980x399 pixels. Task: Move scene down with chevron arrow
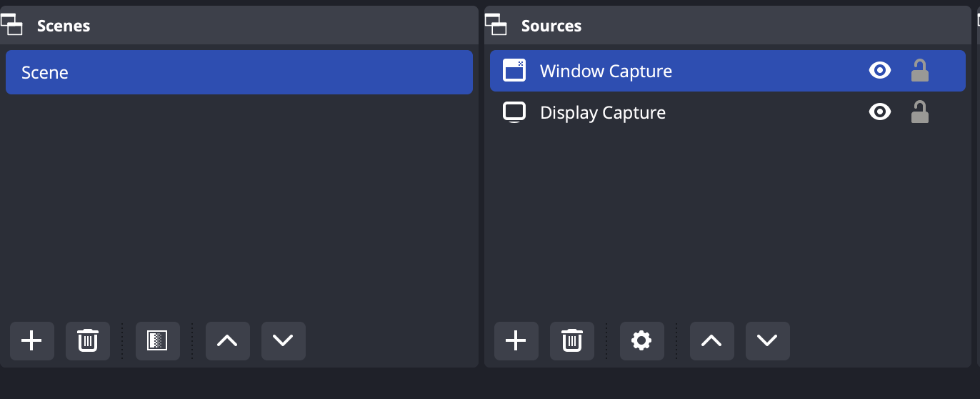[x=284, y=341]
